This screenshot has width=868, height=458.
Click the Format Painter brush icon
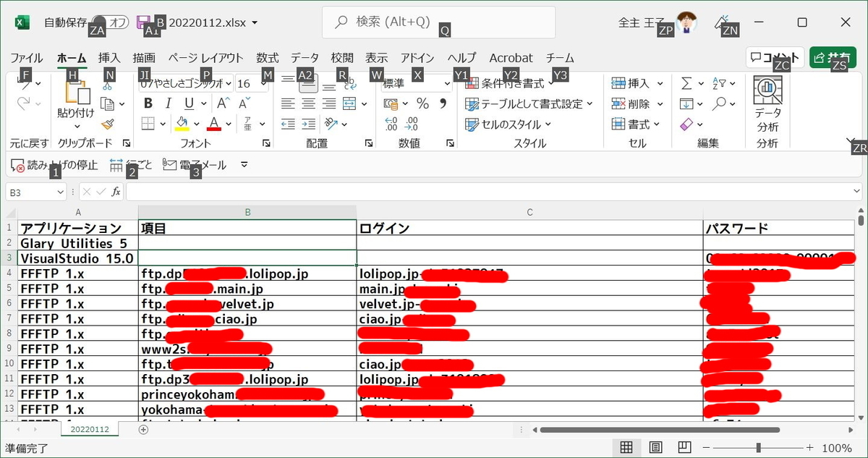point(107,124)
